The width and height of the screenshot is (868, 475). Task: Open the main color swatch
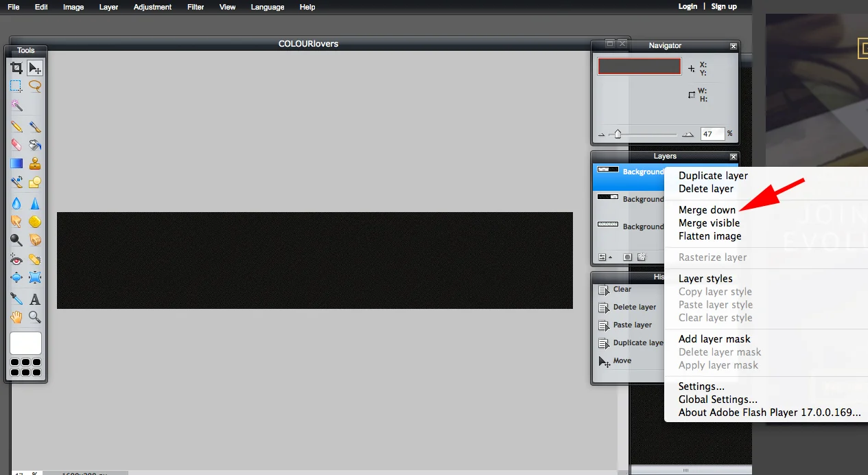25,343
